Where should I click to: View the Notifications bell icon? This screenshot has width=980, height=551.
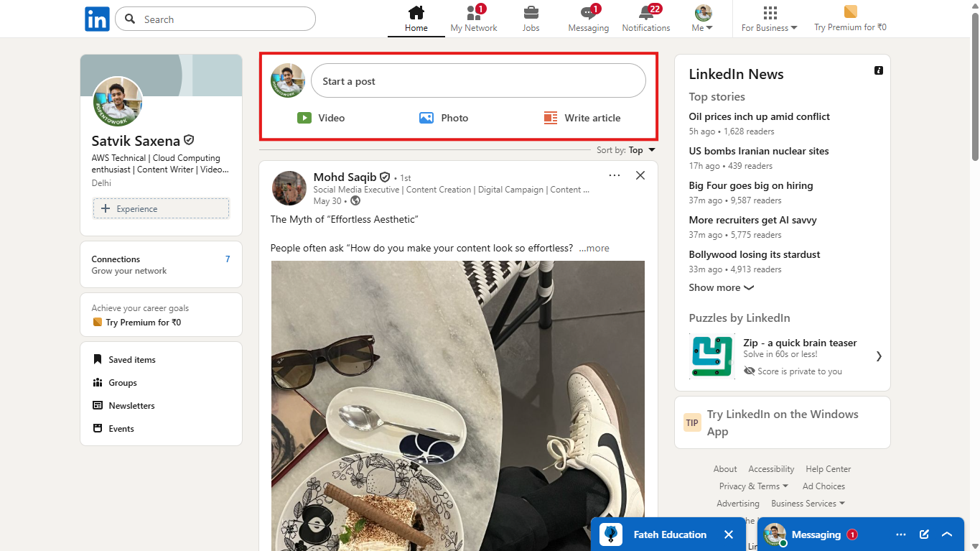tap(645, 13)
